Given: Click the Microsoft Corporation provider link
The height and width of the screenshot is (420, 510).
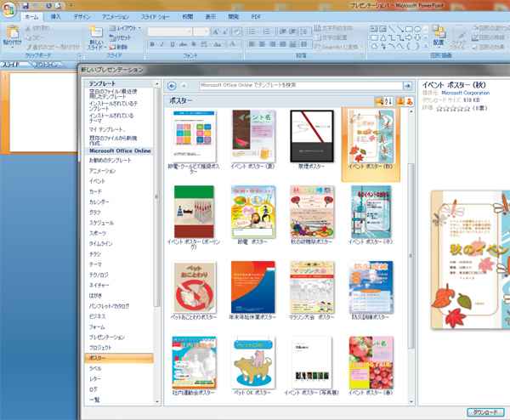Looking at the screenshot, I should [x=465, y=93].
